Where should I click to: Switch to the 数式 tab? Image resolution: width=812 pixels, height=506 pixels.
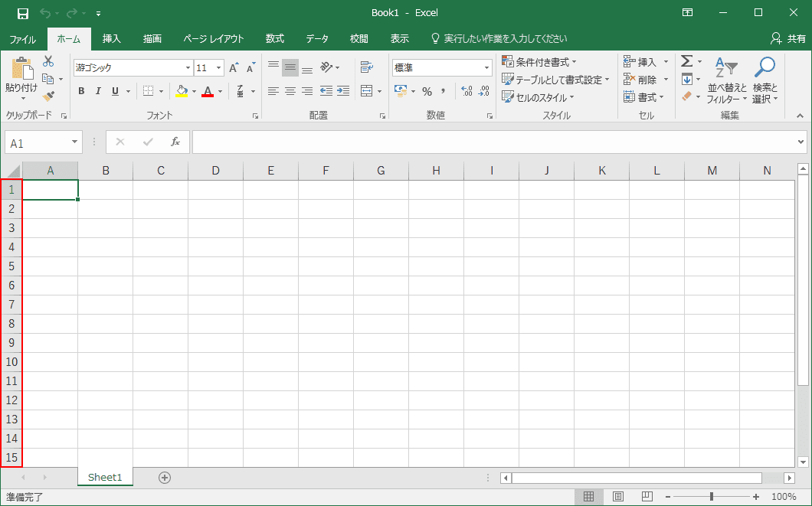[x=274, y=39]
